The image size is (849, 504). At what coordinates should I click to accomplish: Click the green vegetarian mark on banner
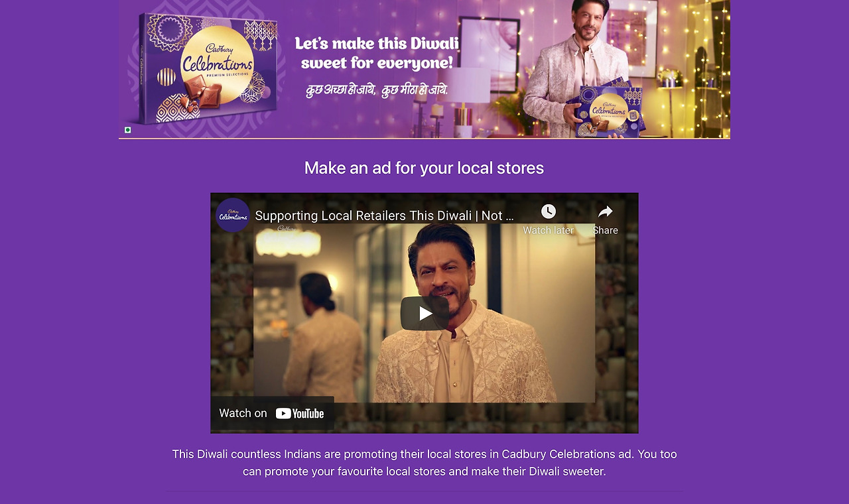[x=128, y=130]
